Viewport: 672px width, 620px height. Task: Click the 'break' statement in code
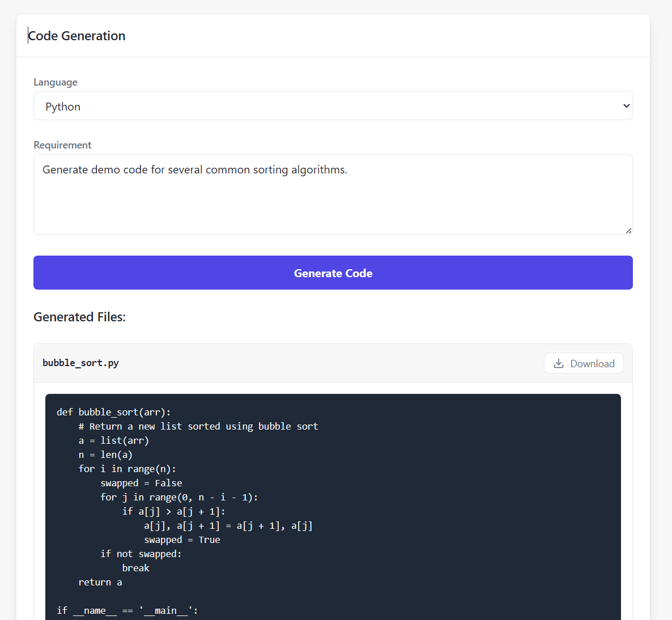pyautogui.click(x=136, y=568)
